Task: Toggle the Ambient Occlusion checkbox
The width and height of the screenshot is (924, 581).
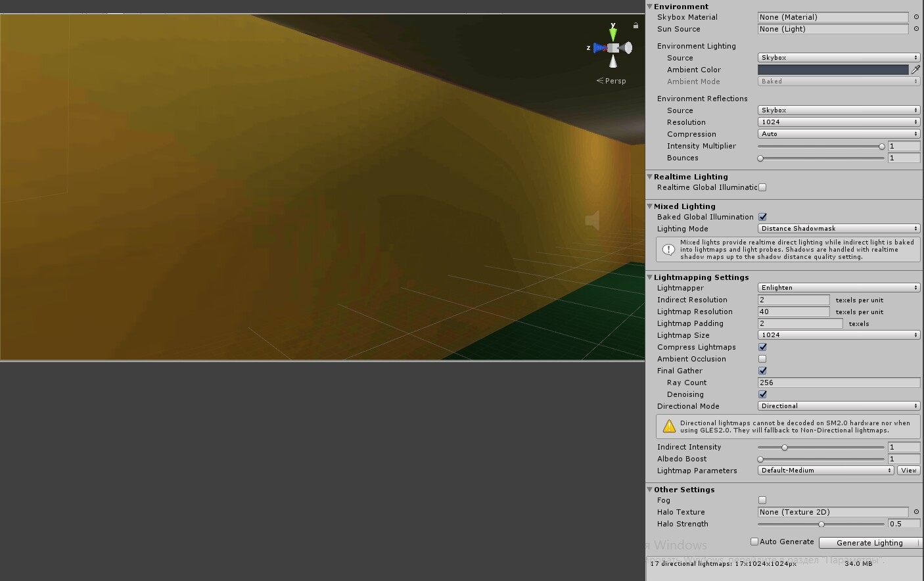Action: coord(762,359)
